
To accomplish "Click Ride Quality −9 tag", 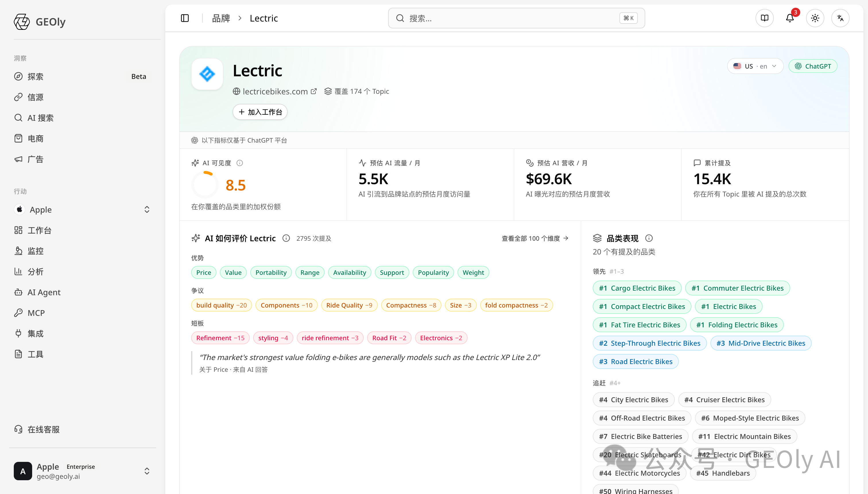I will tap(349, 305).
